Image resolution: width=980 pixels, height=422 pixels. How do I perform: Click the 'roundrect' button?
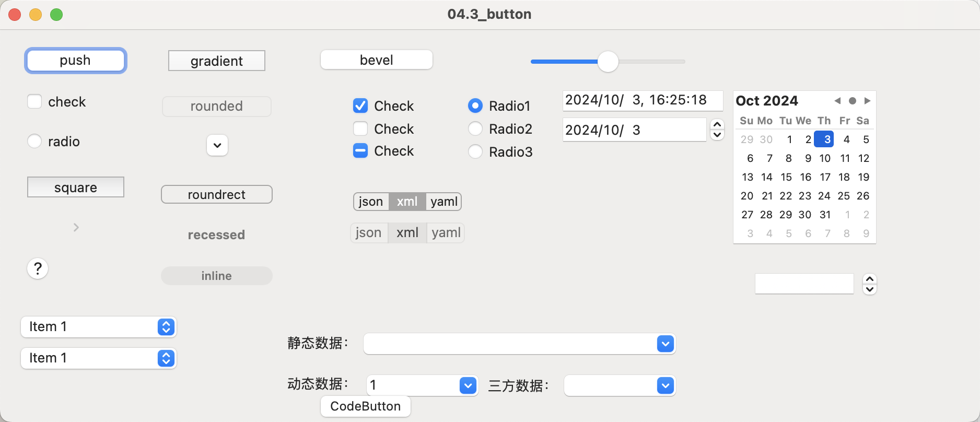click(217, 194)
